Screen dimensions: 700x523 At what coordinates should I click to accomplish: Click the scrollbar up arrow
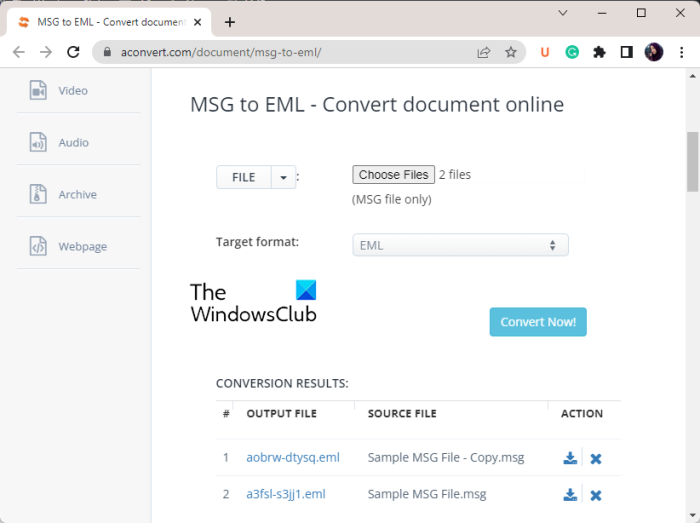692,76
